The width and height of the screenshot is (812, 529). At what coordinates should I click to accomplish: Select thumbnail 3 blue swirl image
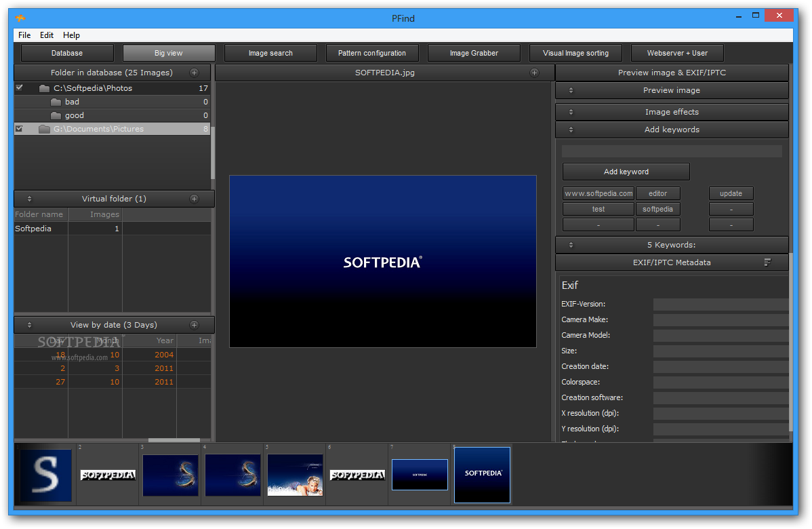[170, 475]
